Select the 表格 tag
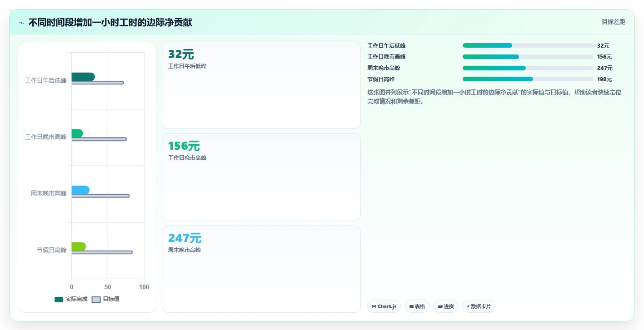644x330 pixels. click(x=417, y=306)
